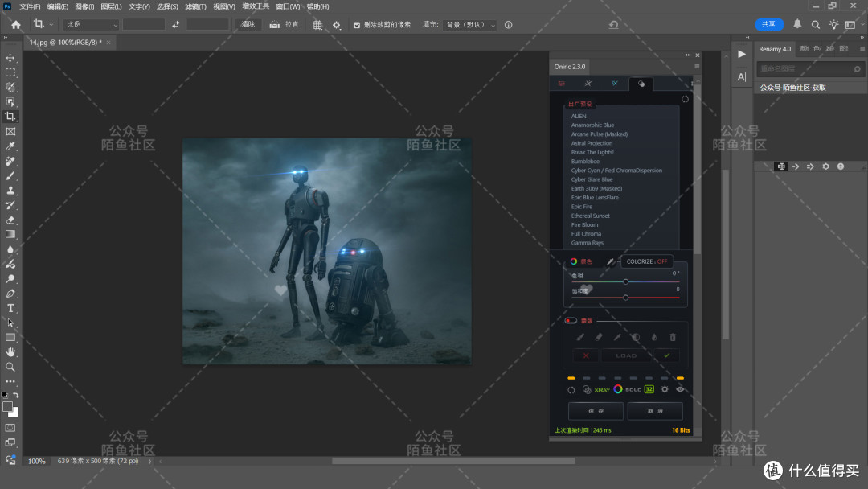868x489 pixels.
Task: Toggle Quick Mask mode in toolbar
Action: click(x=10, y=428)
